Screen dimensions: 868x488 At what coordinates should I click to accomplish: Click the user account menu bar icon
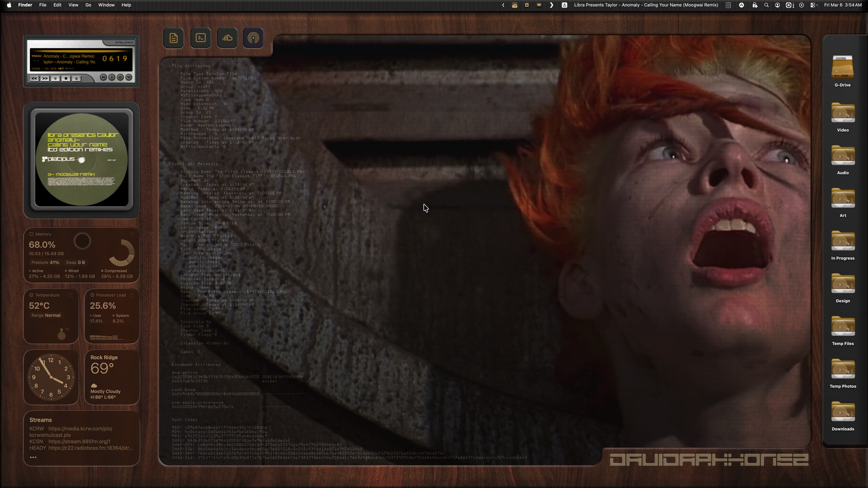pos(777,5)
